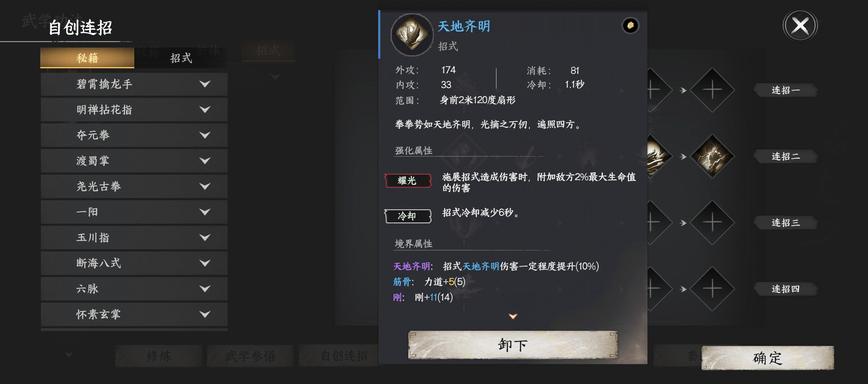
Task: Click the 天地齐明 skill portrait icon
Action: coord(411,34)
